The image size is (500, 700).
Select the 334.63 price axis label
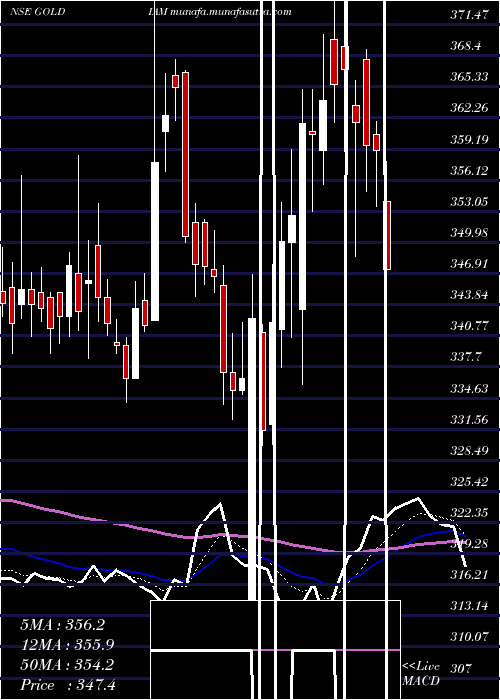(x=471, y=389)
